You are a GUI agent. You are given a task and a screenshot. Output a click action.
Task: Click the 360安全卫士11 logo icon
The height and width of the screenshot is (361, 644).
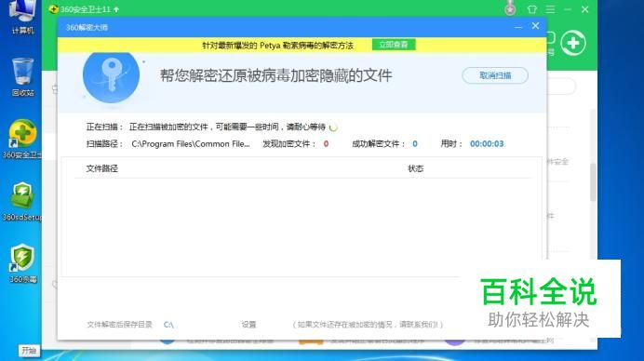point(53,9)
